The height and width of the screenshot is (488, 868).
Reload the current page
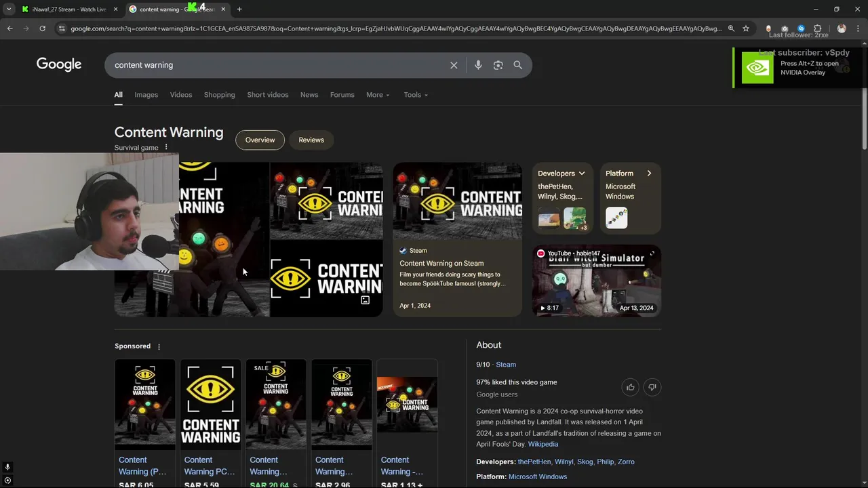(42, 28)
